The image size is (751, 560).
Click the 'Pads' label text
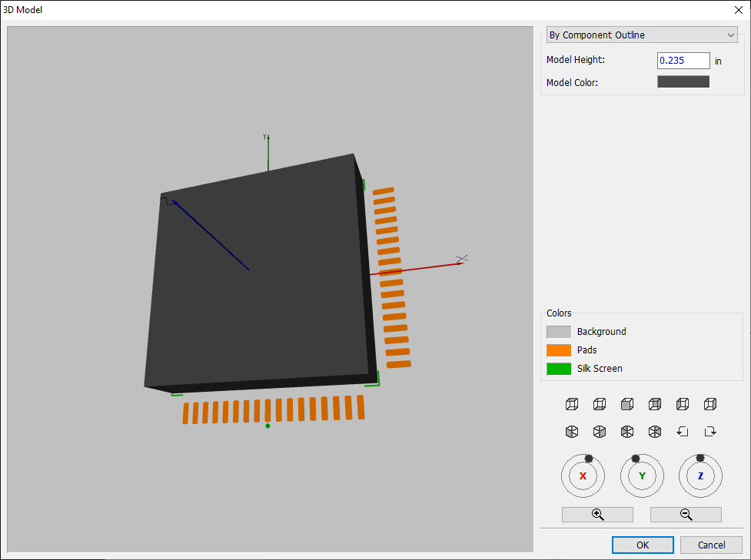[x=587, y=350]
